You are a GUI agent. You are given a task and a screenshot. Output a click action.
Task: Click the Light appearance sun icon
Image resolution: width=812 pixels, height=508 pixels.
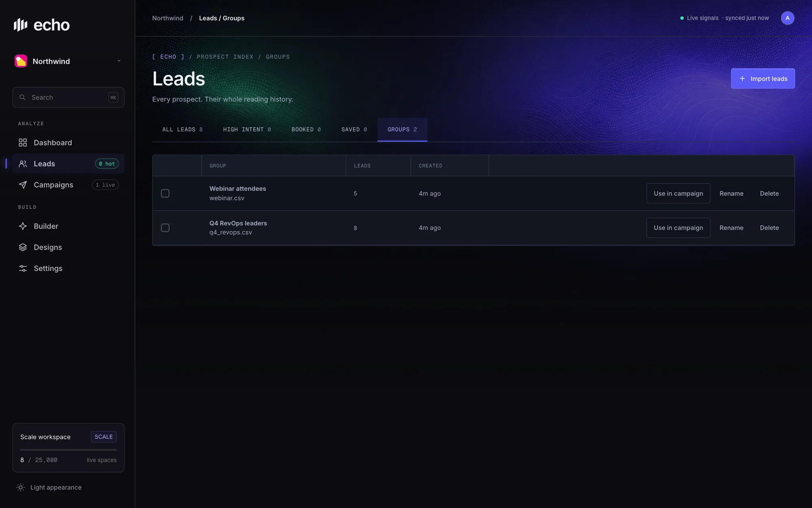click(21, 487)
